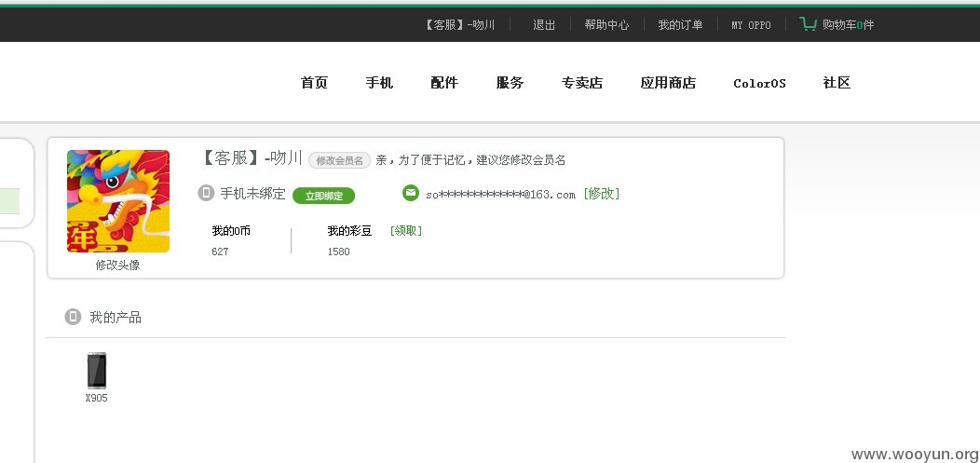Screen dimensions: 980x463
Task: Click the 我的O币 label
Action: tap(231, 230)
